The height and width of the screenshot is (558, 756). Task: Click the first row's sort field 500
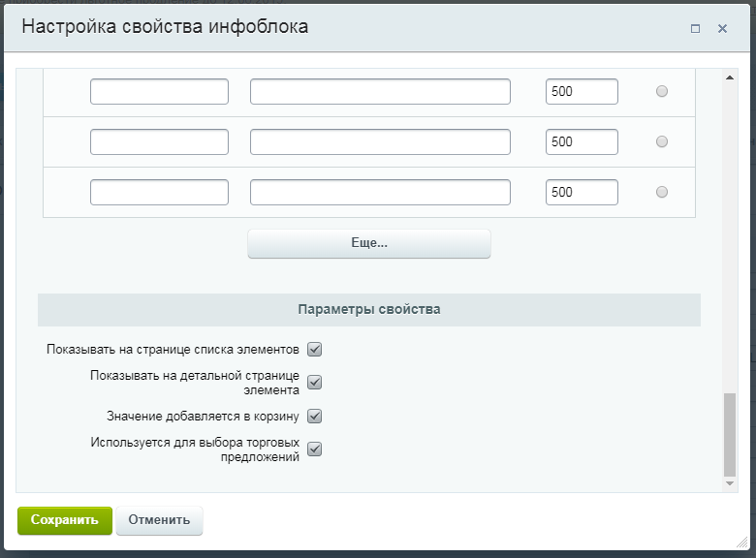click(x=582, y=92)
